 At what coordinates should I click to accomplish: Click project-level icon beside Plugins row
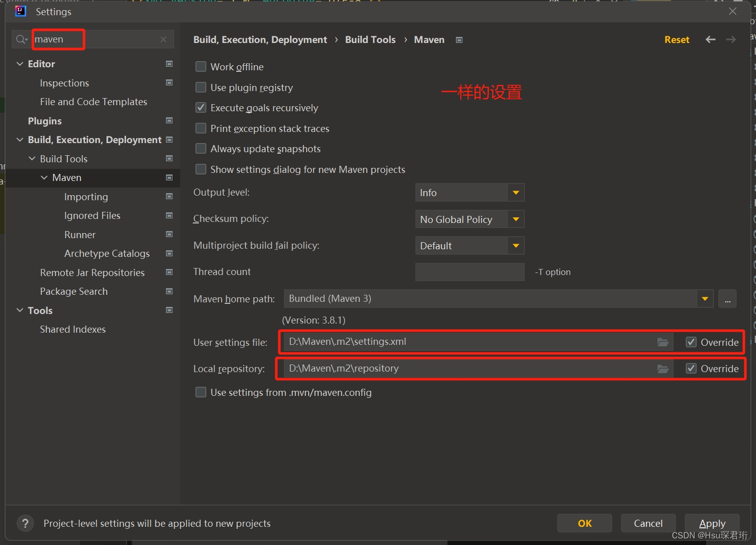pyautogui.click(x=170, y=120)
